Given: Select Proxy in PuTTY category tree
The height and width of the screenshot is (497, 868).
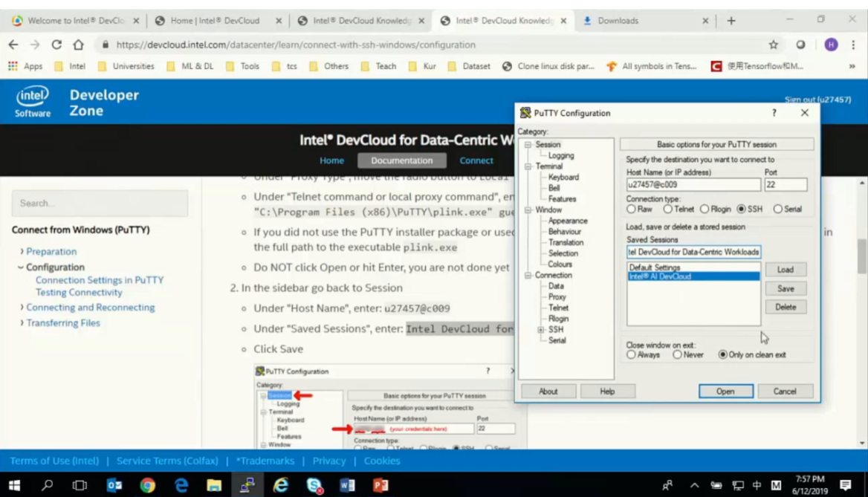Looking at the screenshot, I should (557, 296).
